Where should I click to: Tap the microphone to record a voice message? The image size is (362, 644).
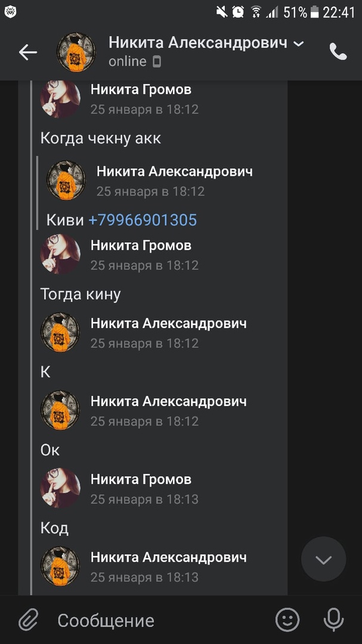[x=333, y=620]
